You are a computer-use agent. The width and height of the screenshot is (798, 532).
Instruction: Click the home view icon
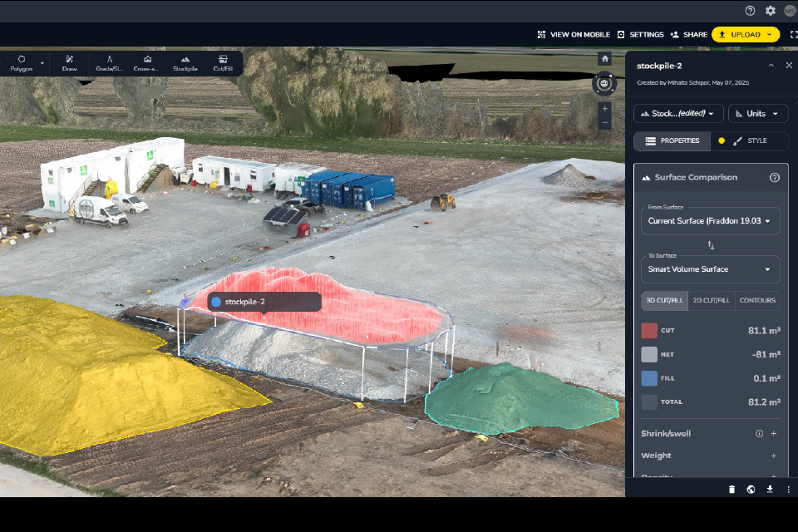pos(605,59)
